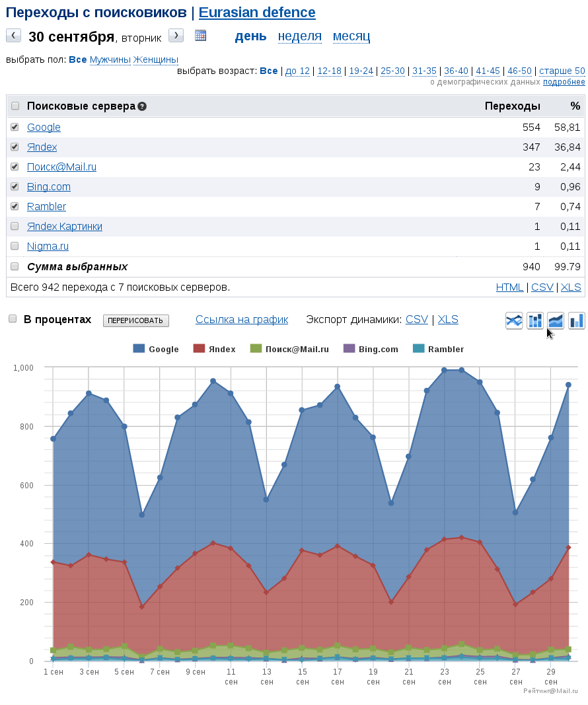Click the Сумма выбранных total 940
Screen dimensions: 588x705
coord(531,267)
